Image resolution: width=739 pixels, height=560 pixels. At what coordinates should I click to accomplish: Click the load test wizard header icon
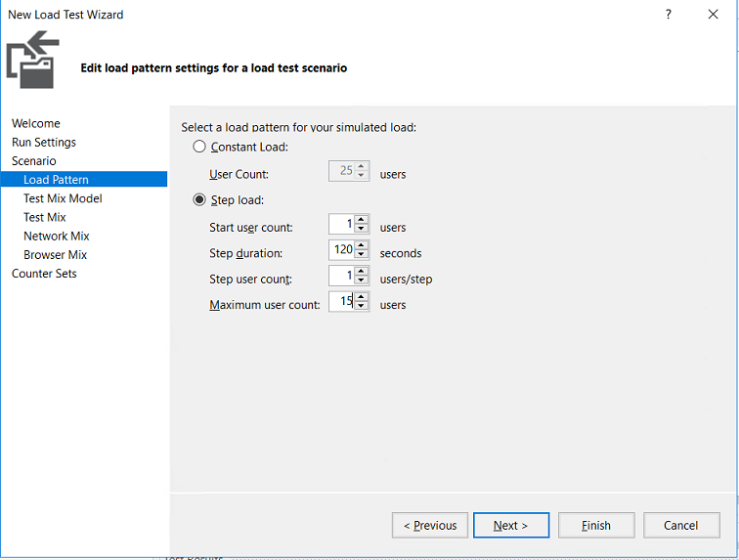[x=33, y=61]
